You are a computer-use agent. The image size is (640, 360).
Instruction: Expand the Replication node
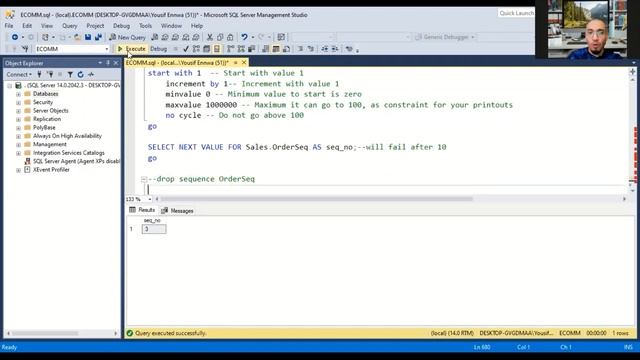[x=18, y=119]
